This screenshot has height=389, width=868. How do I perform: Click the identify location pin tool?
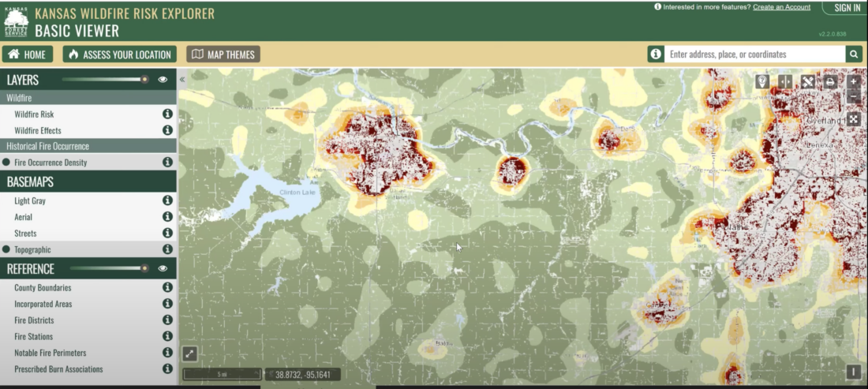click(762, 82)
